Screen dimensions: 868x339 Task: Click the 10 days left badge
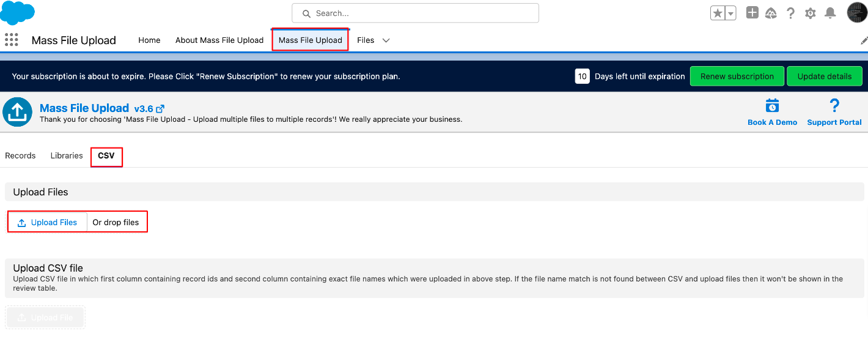[583, 76]
